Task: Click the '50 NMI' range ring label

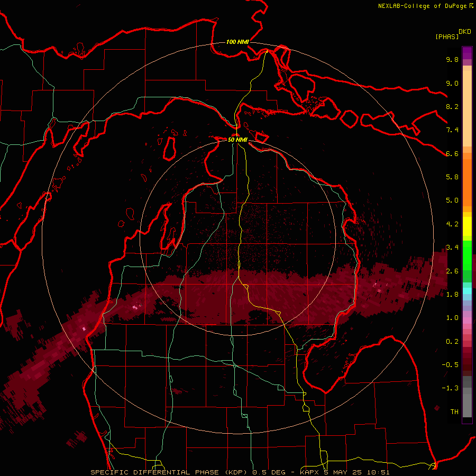Action: tap(237, 140)
